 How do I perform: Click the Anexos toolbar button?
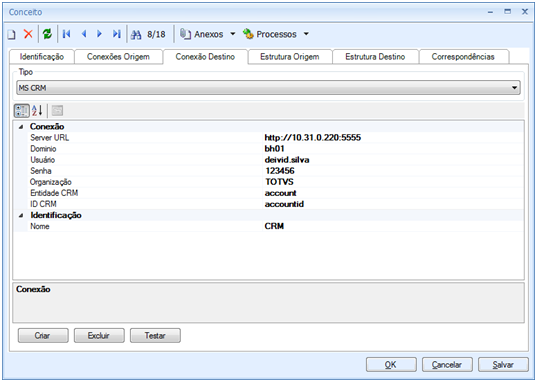click(x=202, y=34)
